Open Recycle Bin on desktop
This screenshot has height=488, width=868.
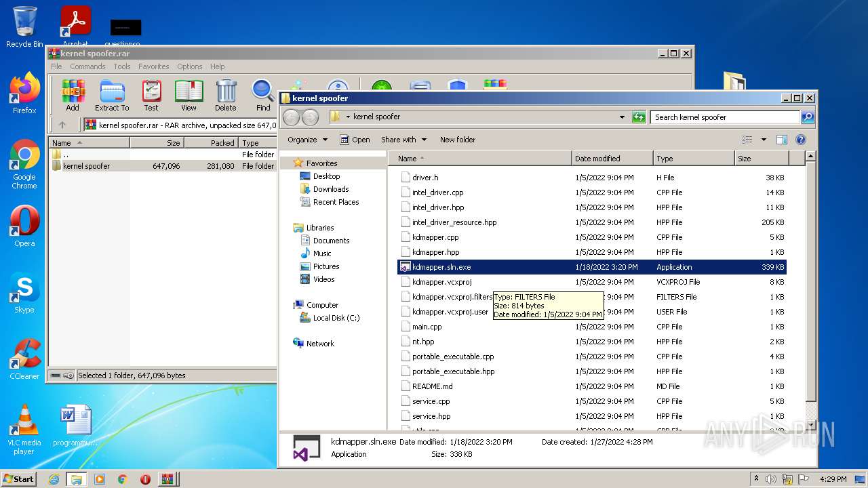(24, 27)
